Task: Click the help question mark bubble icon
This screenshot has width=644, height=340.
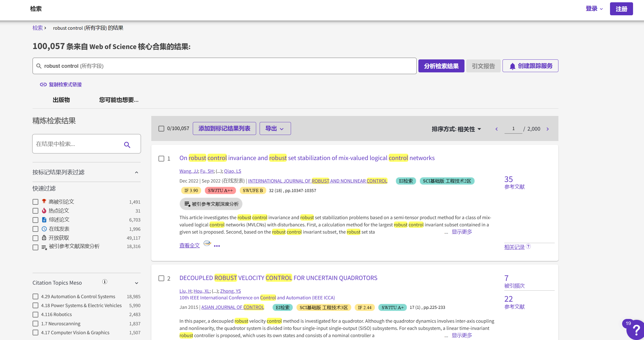Action: (636, 330)
